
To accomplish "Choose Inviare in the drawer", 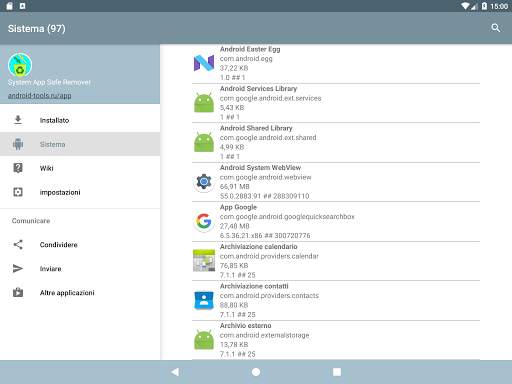I will point(80,269).
